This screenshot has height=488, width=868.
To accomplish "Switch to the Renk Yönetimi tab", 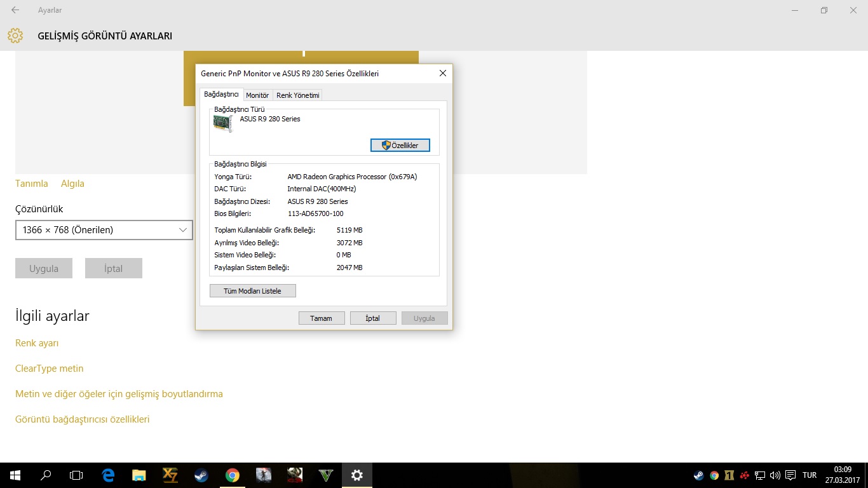I will (297, 95).
